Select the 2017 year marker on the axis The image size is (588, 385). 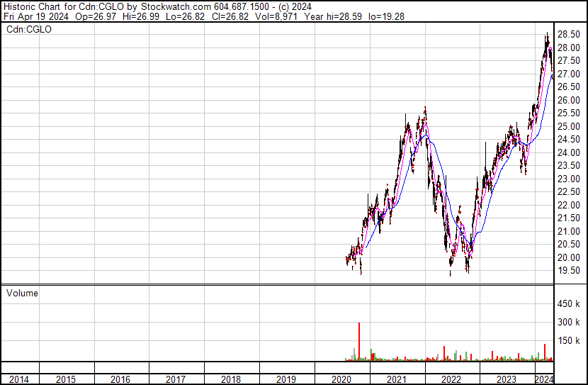176,379
